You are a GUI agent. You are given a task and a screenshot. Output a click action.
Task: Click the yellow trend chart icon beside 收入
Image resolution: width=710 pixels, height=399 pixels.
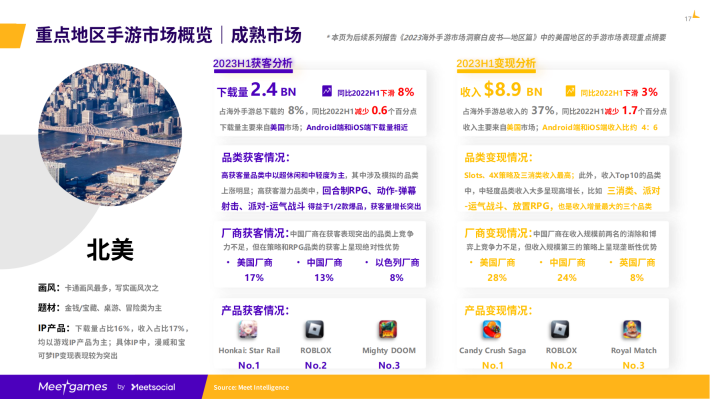coord(571,91)
